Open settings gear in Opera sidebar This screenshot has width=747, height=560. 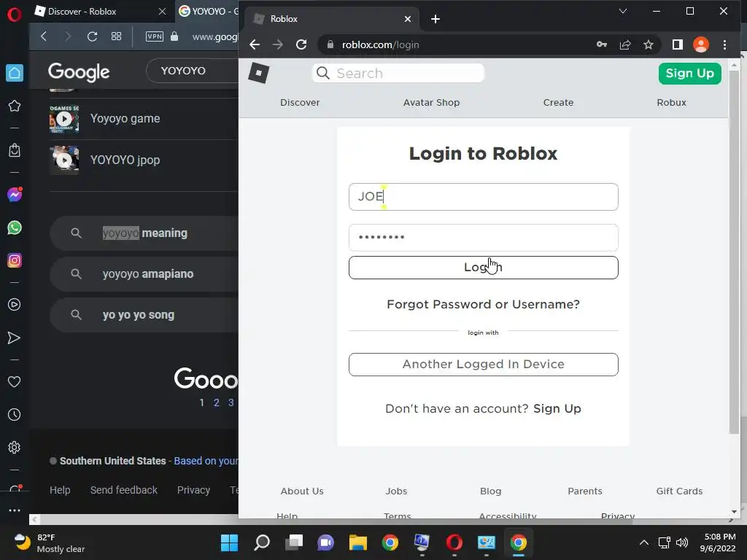pos(15,447)
